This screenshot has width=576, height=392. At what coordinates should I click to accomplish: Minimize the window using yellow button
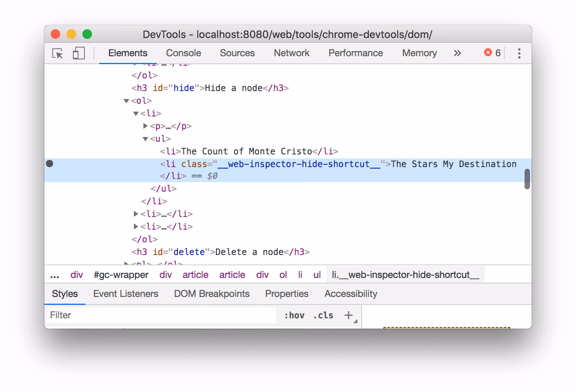pyautogui.click(x=71, y=34)
